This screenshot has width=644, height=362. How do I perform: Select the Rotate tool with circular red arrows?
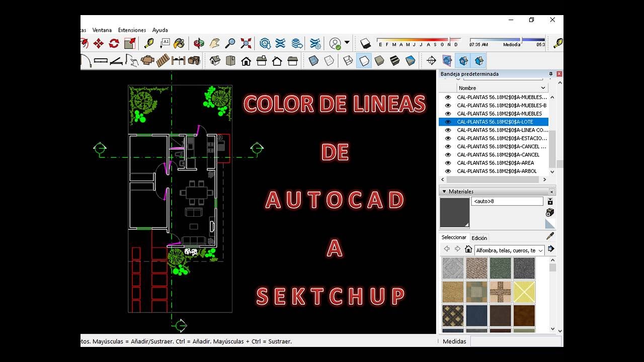[114, 43]
